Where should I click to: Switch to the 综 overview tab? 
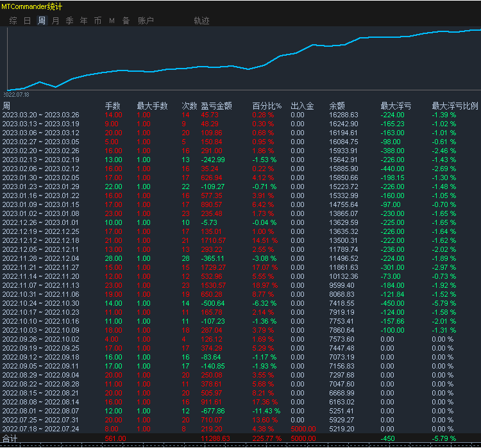point(13,21)
